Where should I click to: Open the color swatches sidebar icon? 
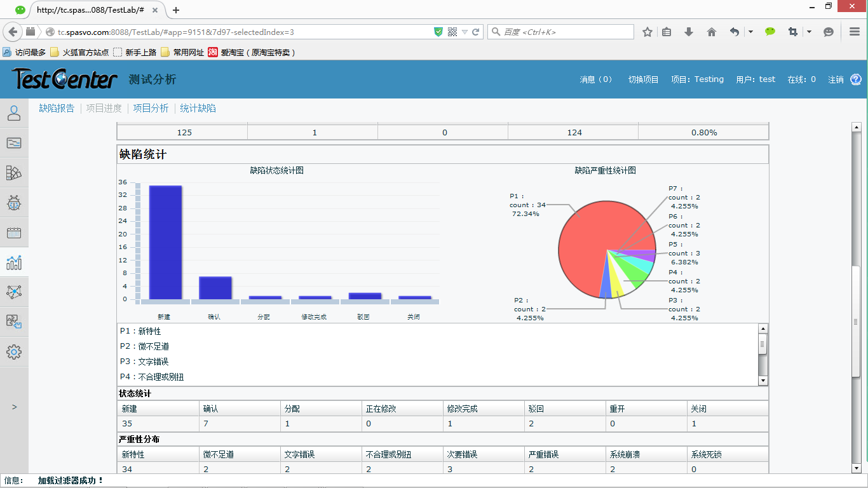coord(14,172)
